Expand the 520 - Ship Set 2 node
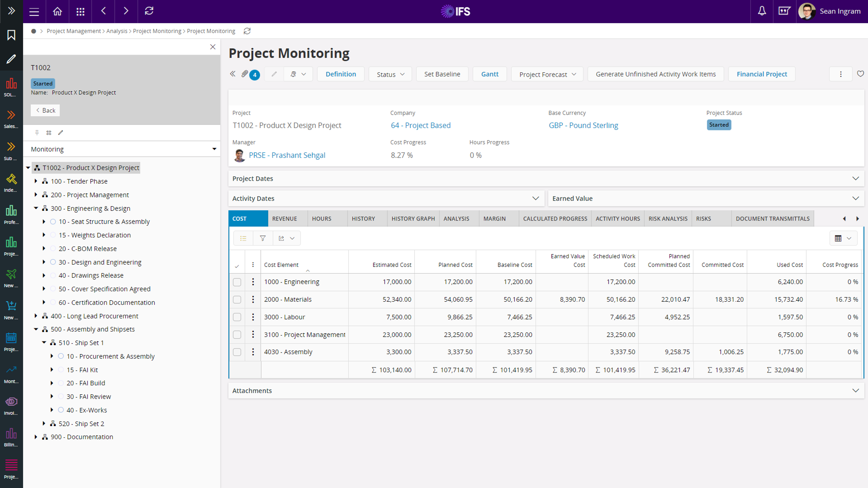868x488 pixels. (44, 424)
